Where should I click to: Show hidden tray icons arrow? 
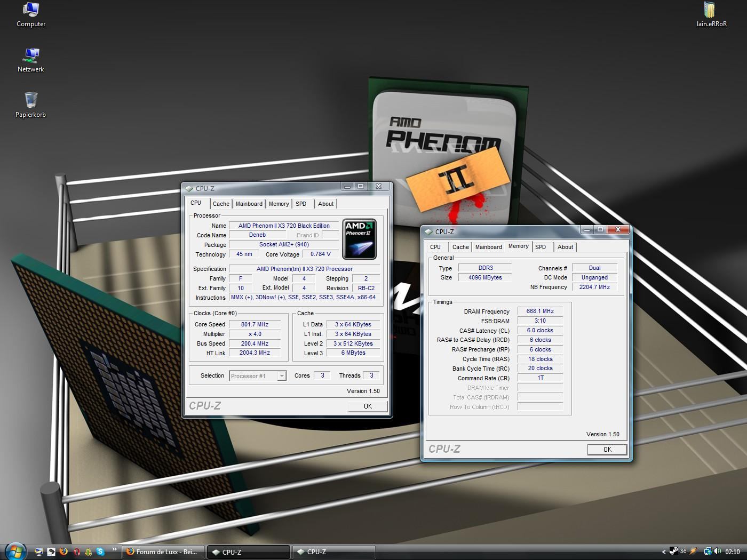coord(664,552)
